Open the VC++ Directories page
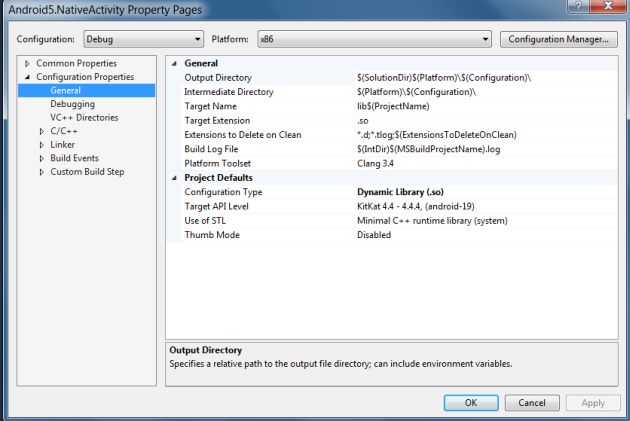Image resolution: width=630 pixels, height=421 pixels. click(84, 117)
